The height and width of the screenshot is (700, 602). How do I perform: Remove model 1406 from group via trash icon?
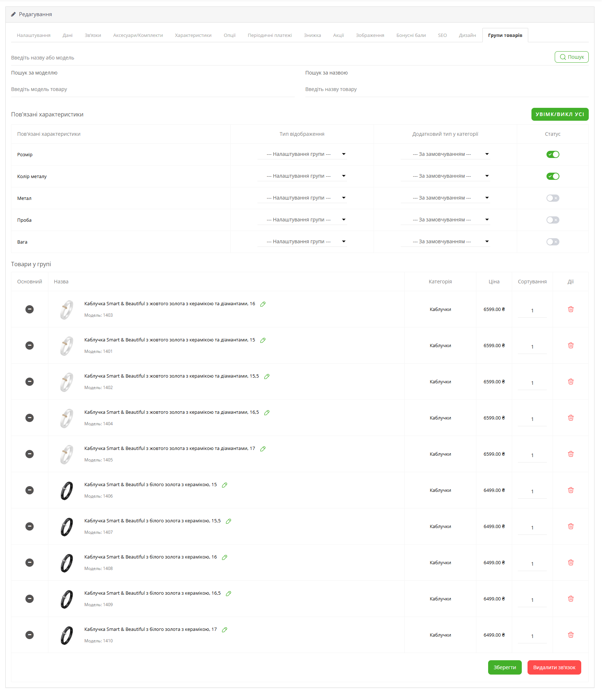570,490
